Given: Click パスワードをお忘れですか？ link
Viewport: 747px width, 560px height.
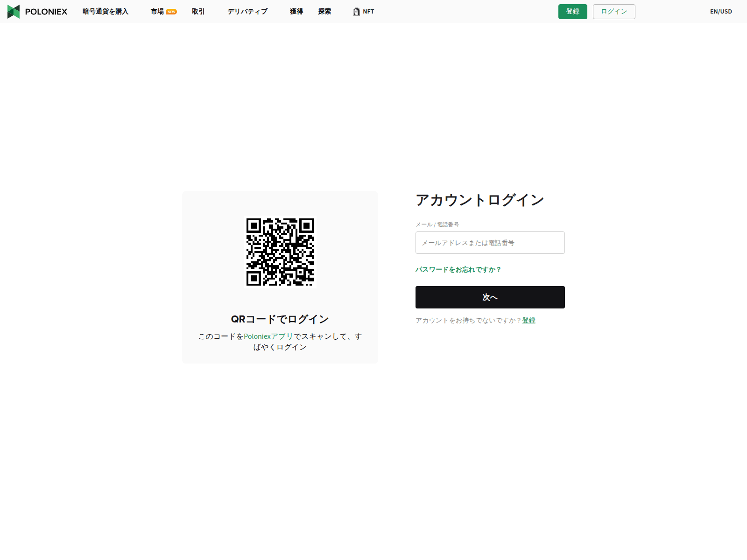Looking at the screenshot, I should (458, 270).
